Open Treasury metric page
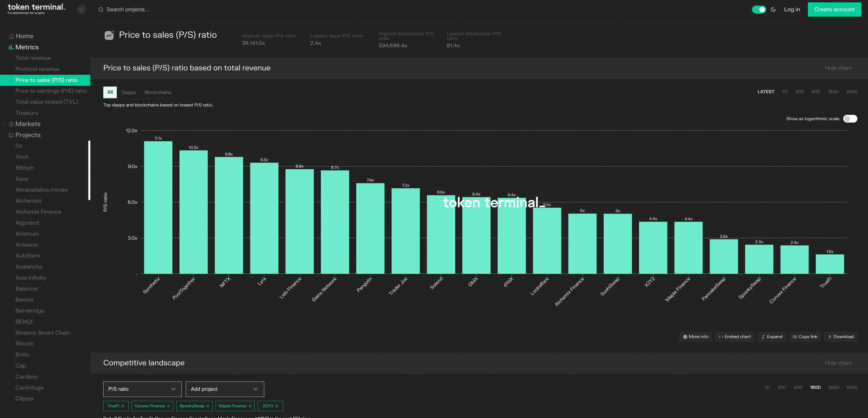 point(27,113)
